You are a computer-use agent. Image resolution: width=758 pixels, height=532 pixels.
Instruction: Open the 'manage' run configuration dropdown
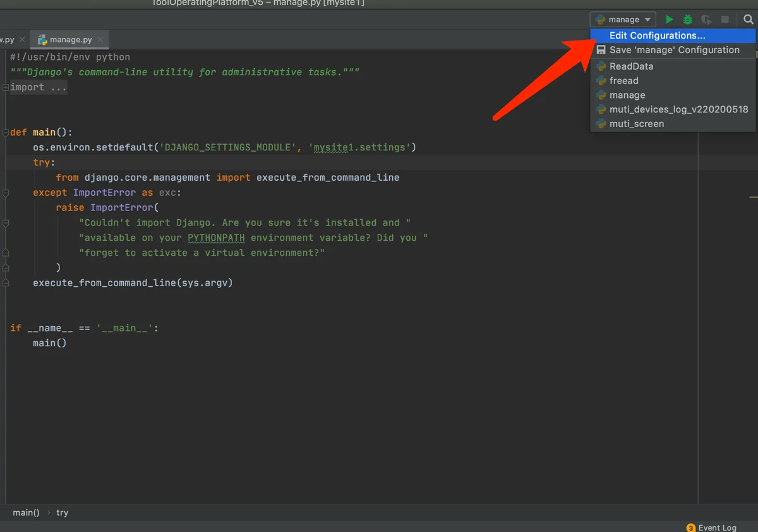[x=623, y=20]
